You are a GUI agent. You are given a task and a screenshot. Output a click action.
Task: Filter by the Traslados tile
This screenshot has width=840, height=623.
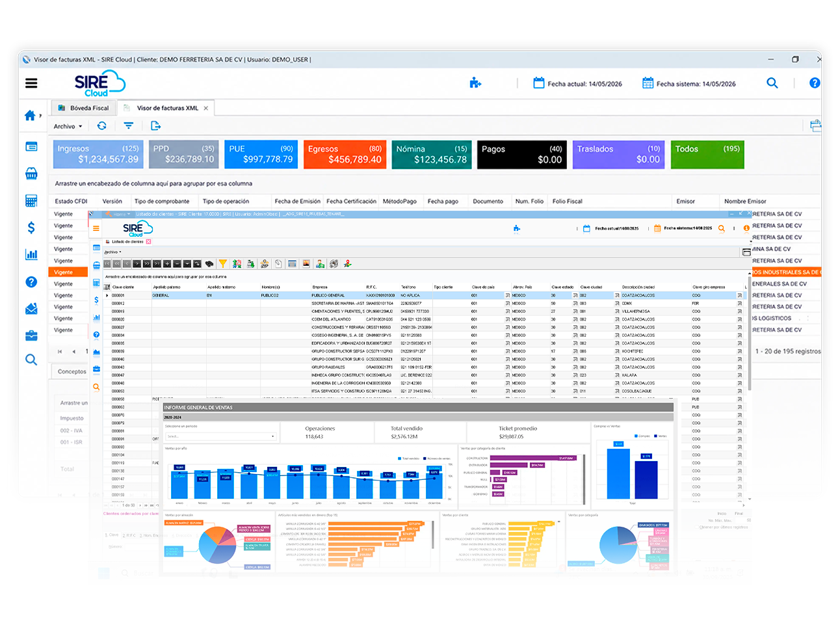pos(618,155)
